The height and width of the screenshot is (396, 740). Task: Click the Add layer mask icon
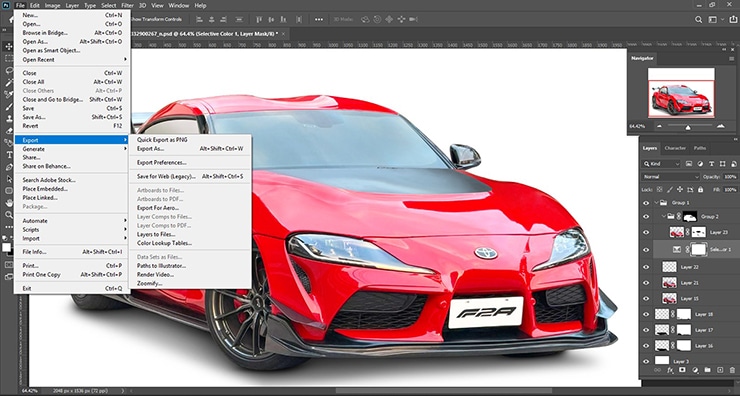pyautogui.click(x=682, y=371)
